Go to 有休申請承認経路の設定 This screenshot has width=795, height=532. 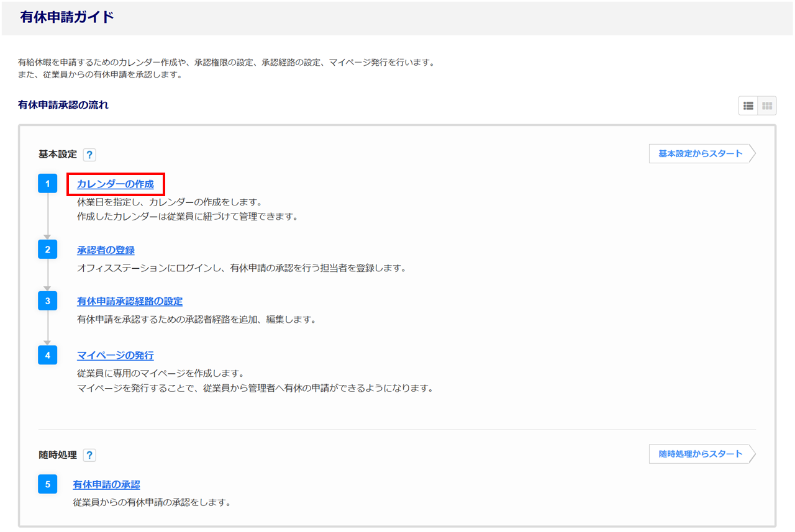[130, 302]
